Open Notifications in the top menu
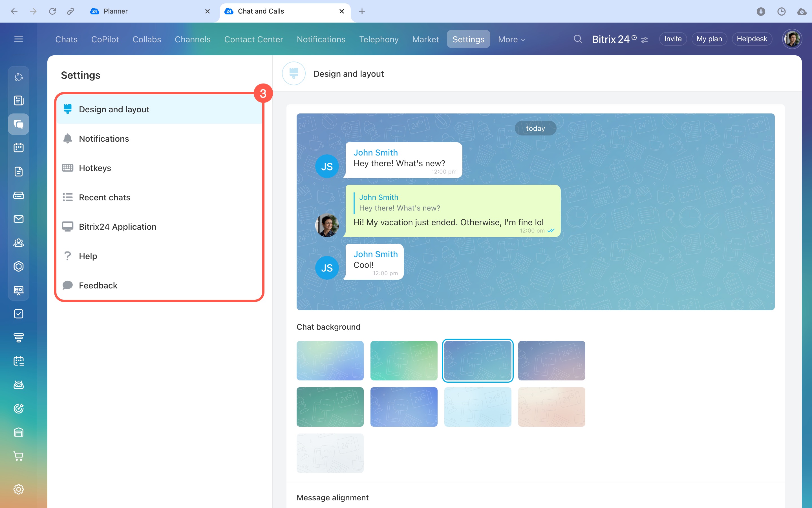 pos(321,39)
